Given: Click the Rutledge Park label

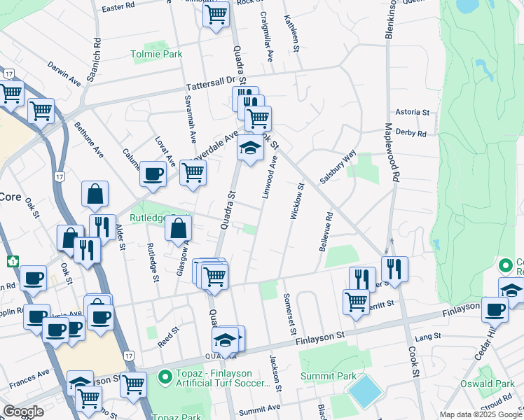Looking at the screenshot, I should click(x=148, y=218).
